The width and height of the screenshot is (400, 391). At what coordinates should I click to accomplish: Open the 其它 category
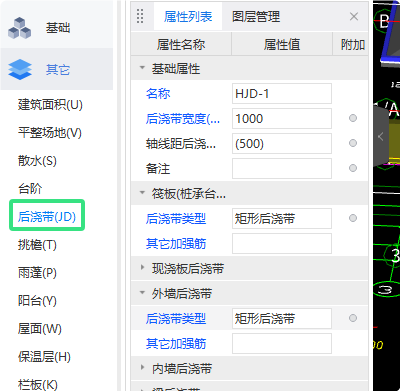(x=57, y=69)
